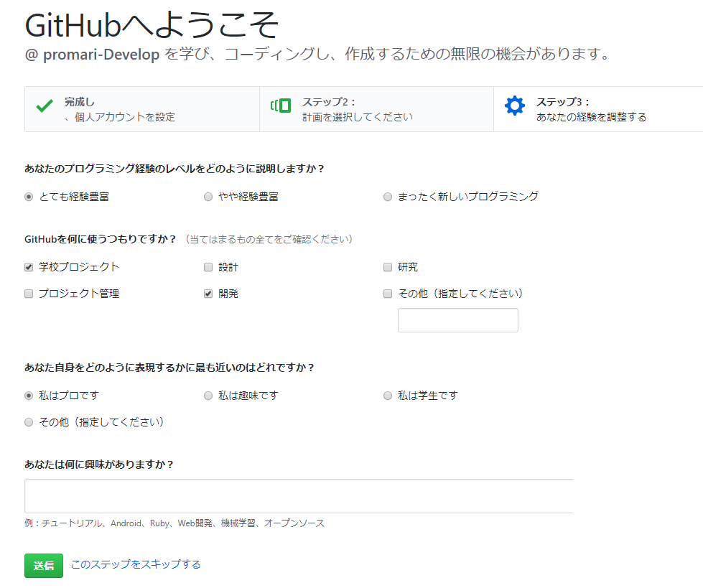703x588 pixels.
Task: Open the ステップ3 あなたの経験を調整する step
Action: click(x=598, y=109)
